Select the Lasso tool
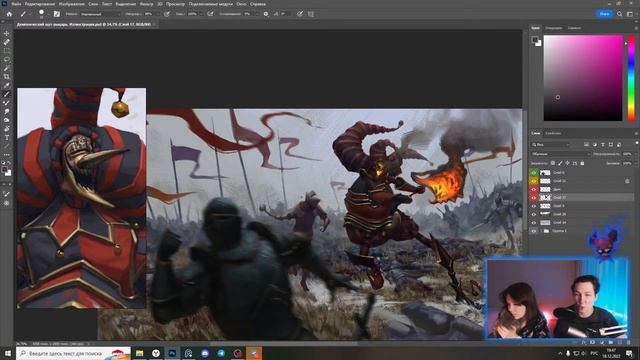The height and width of the screenshot is (360, 640). [x=7, y=59]
